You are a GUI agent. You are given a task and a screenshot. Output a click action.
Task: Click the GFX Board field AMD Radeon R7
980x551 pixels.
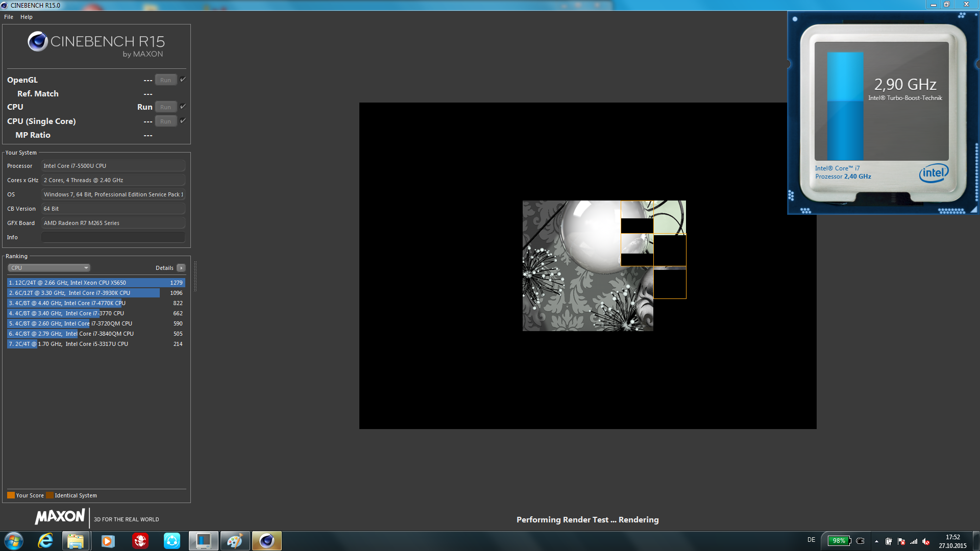(x=113, y=223)
